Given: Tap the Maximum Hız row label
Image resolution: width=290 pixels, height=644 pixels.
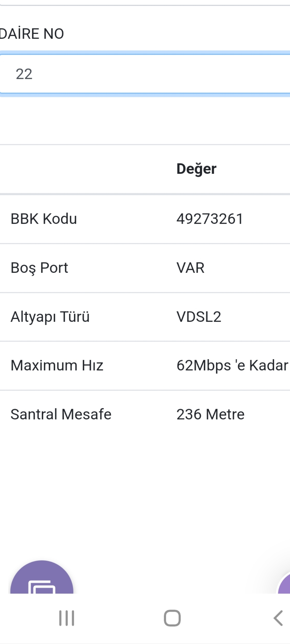Looking at the screenshot, I should (57, 365).
